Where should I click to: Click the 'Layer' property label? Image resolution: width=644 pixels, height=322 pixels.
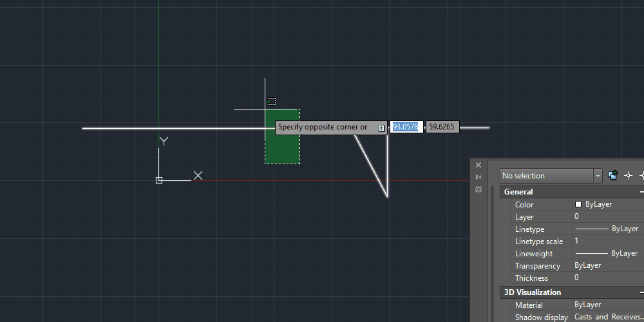coord(524,217)
